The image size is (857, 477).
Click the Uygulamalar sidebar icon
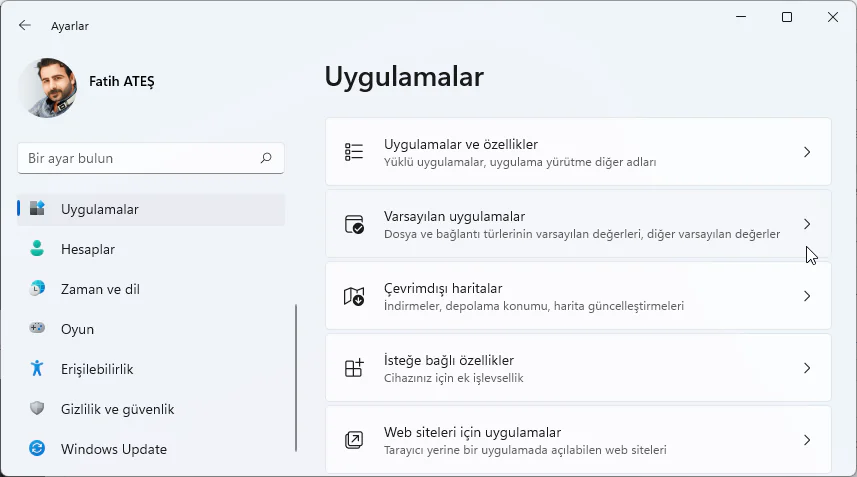[37, 209]
